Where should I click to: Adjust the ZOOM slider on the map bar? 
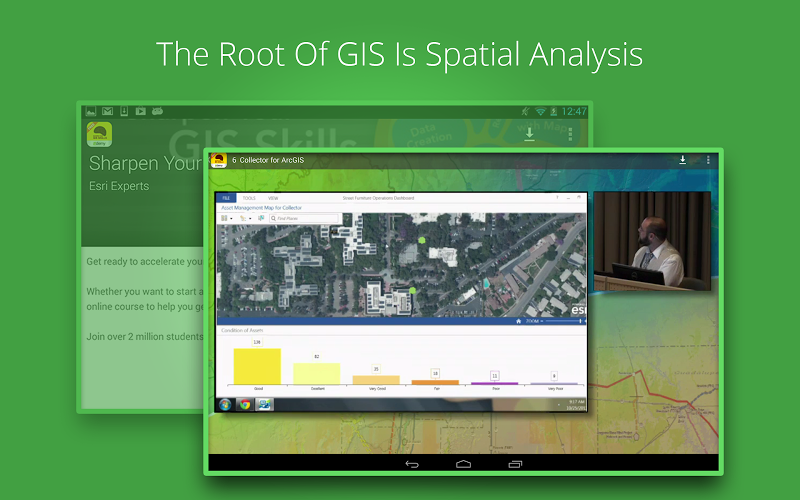[563, 321]
